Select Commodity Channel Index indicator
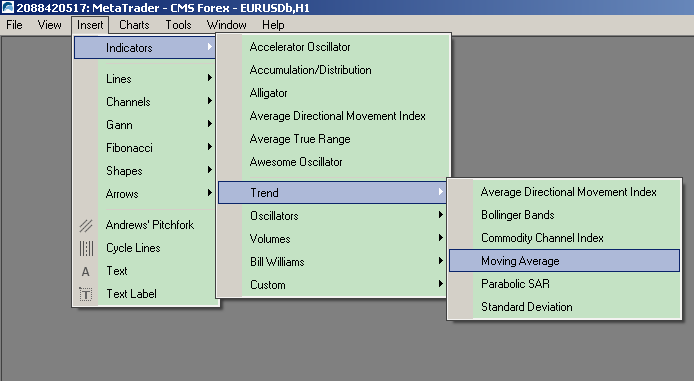 [564, 238]
